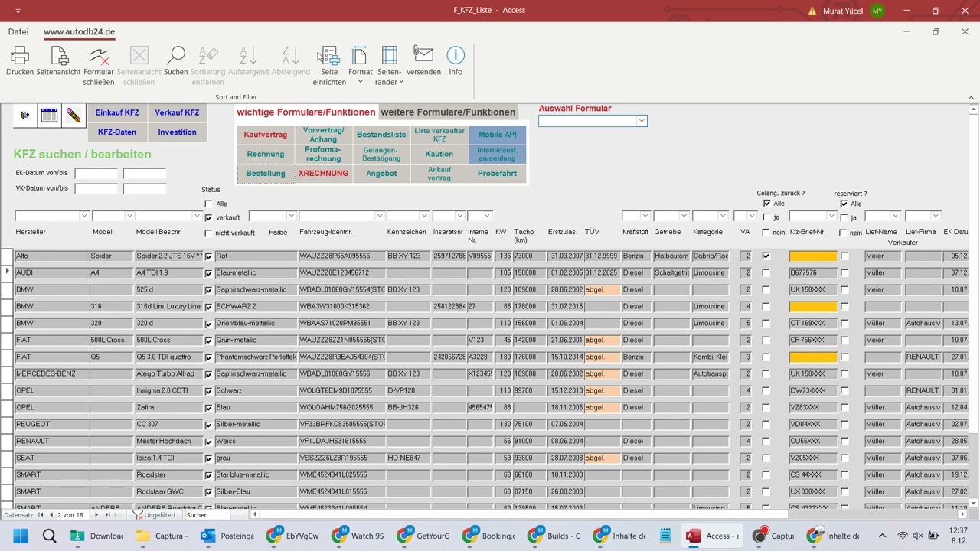Viewport: 980px width, 551px height.
Task: Open the Datei menu
Action: point(18,31)
